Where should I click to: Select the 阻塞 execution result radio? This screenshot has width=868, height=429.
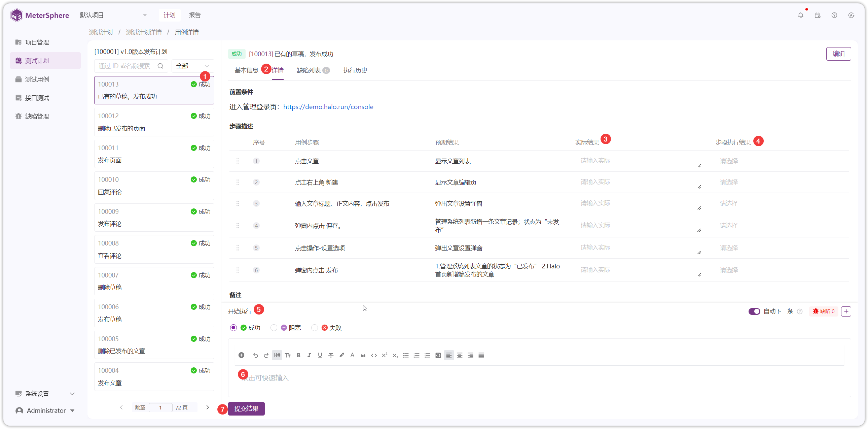274,328
